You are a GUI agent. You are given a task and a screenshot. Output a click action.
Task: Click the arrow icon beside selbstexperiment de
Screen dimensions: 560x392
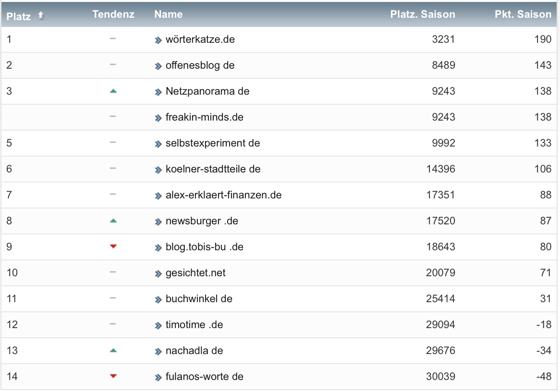coord(158,144)
